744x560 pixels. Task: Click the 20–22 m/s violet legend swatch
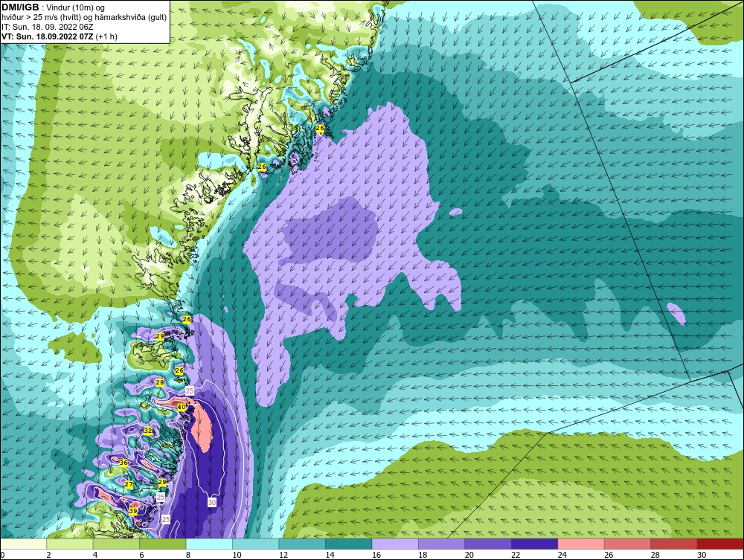(488, 544)
